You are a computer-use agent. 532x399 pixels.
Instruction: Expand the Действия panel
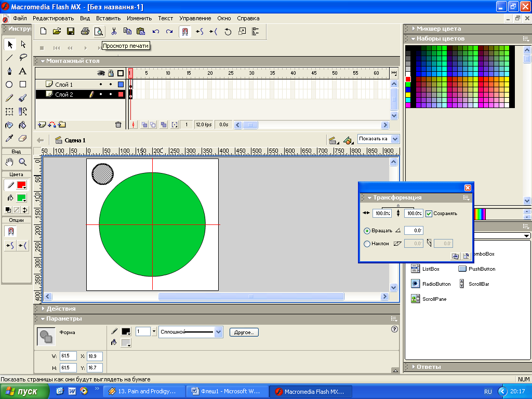(x=43, y=309)
